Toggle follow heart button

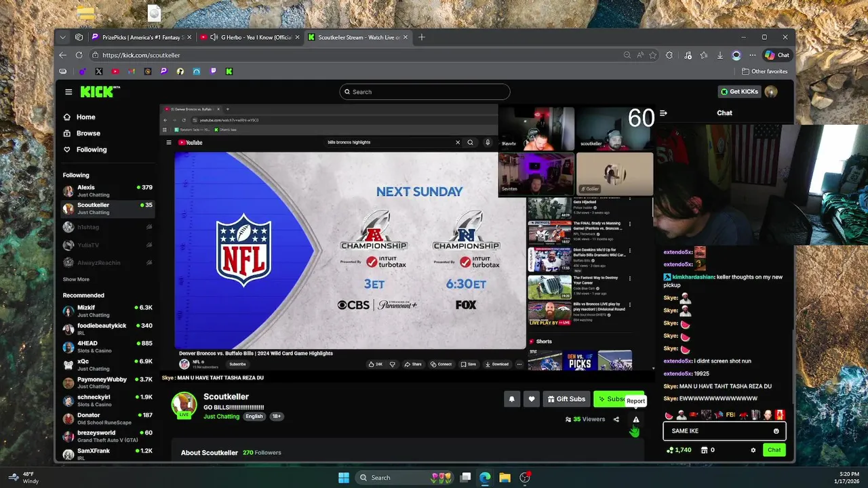(x=532, y=399)
